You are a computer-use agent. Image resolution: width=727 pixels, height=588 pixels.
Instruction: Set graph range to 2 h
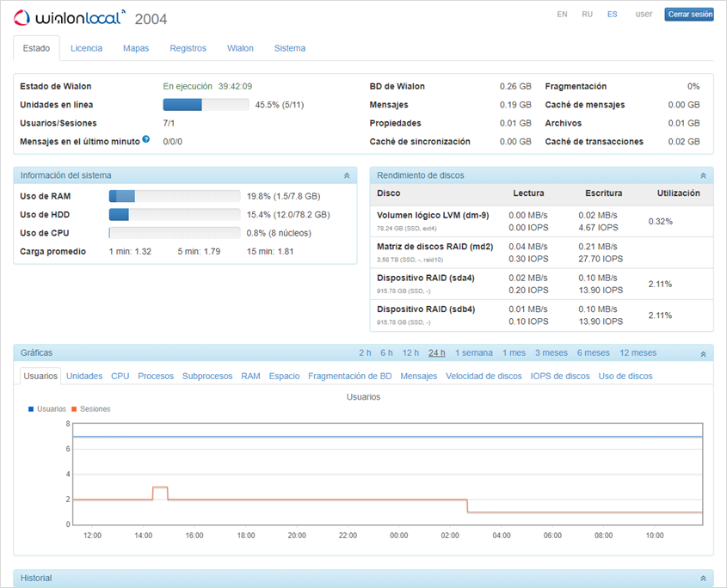tap(365, 353)
